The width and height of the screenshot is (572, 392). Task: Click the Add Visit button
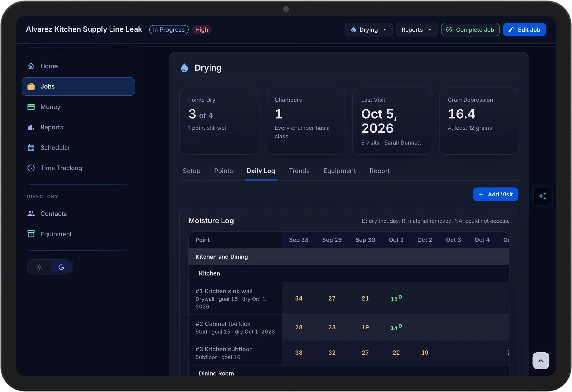click(495, 194)
